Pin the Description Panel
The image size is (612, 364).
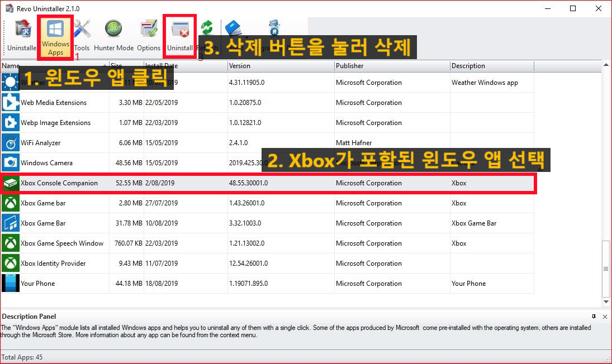point(594,317)
